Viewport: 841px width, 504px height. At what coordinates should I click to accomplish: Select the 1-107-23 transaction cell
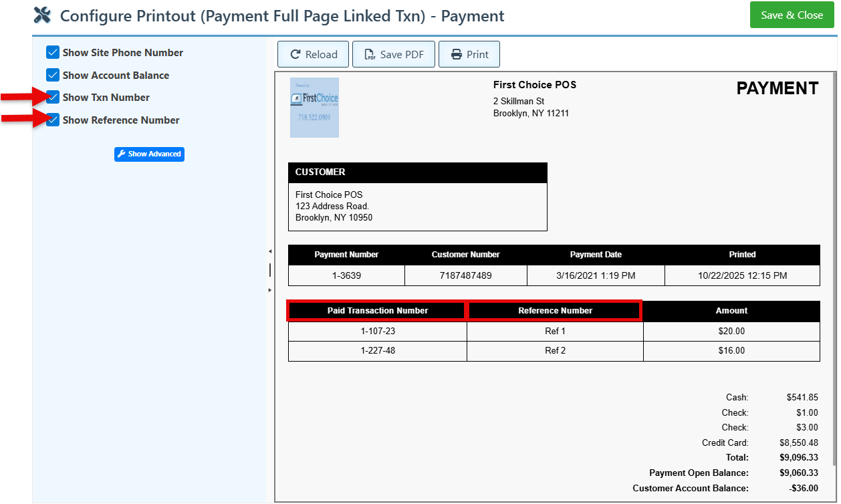[377, 332]
